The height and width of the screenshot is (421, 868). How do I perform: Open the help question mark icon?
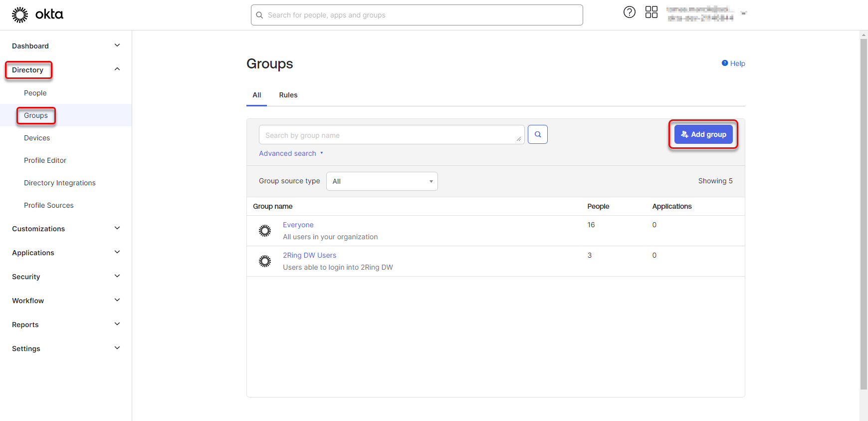coord(629,12)
